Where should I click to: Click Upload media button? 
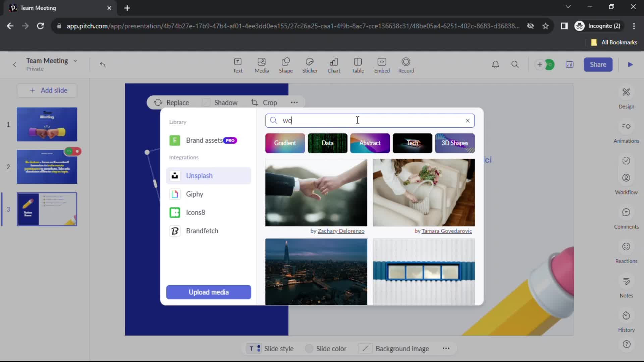click(x=209, y=292)
